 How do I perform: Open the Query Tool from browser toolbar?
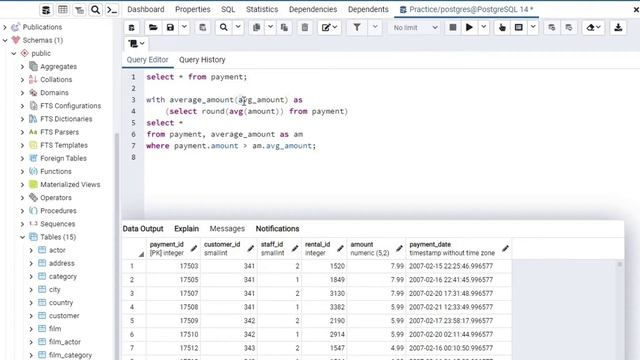click(46, 9)
